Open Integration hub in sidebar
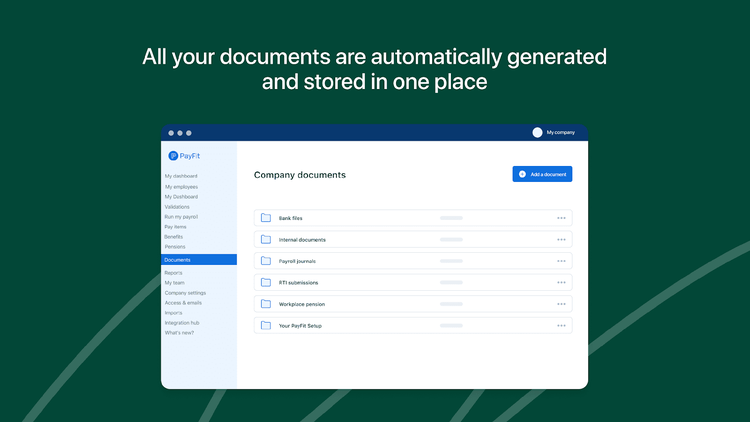750x422 pixels. (182, 323)
